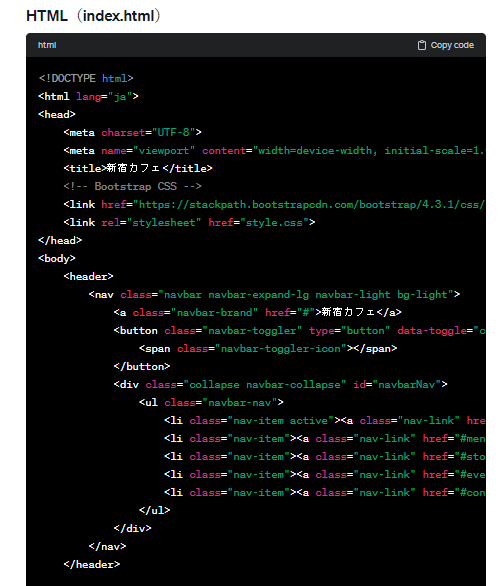501x586 pixels.
Task: Click the nav-item line with href="#sto
Action: click(x=324, y=457)
